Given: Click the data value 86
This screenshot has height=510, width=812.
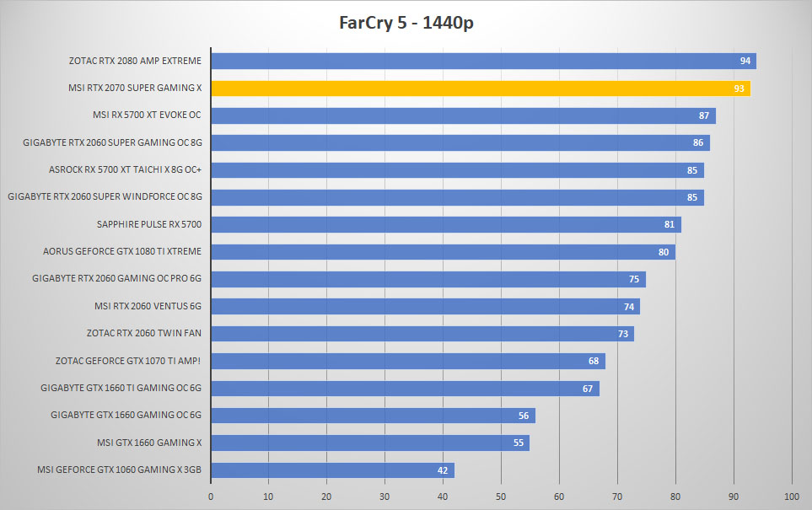Looking at the screenshot, I should click(698, 142).
